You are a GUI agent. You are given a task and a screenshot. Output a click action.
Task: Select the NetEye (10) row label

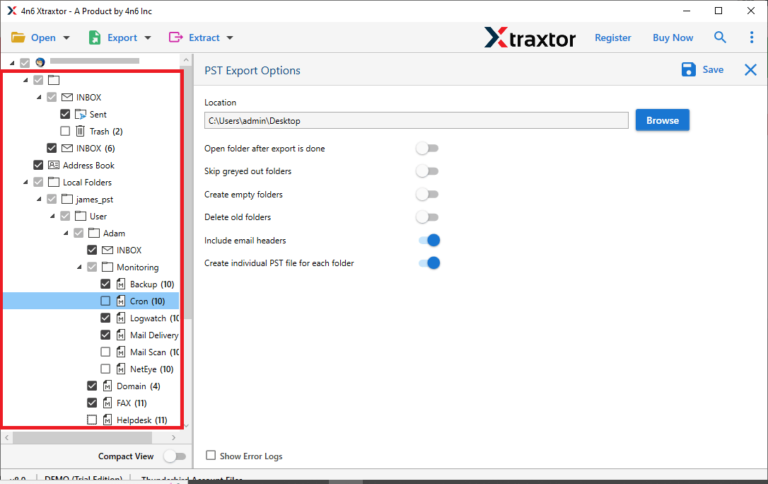coord(152,369)
